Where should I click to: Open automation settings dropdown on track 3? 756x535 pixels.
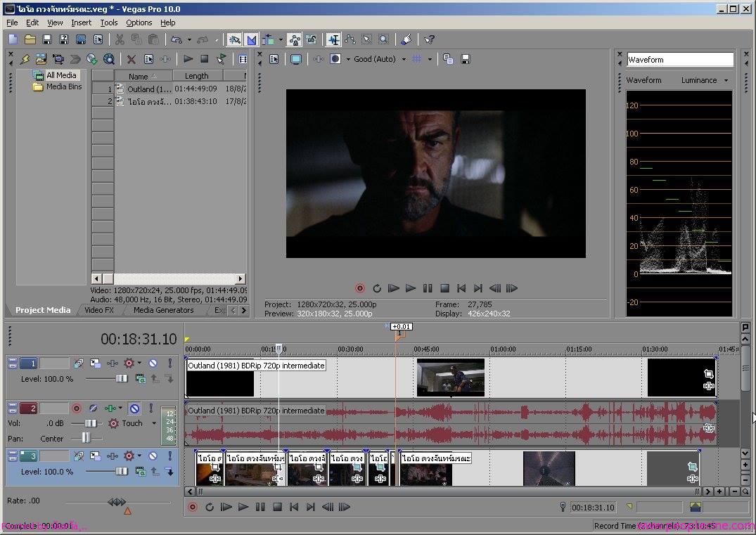click(139, 456)
